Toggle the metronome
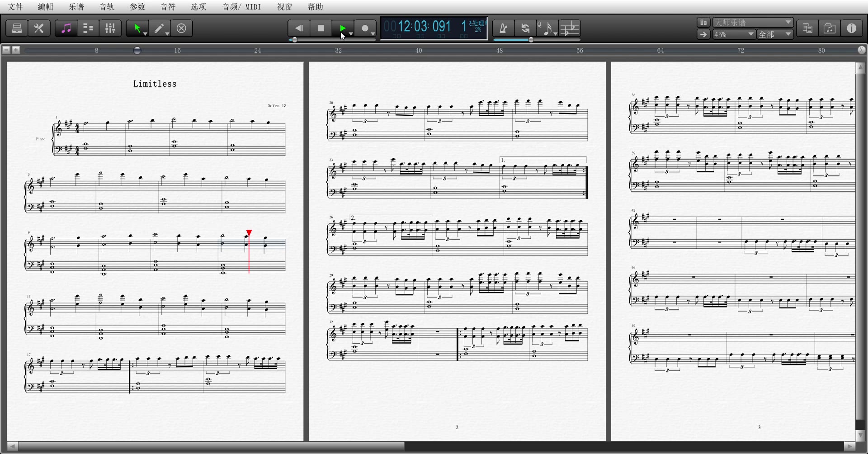The height and width of the screenshot is (454, 868). (x=503, y=28)
